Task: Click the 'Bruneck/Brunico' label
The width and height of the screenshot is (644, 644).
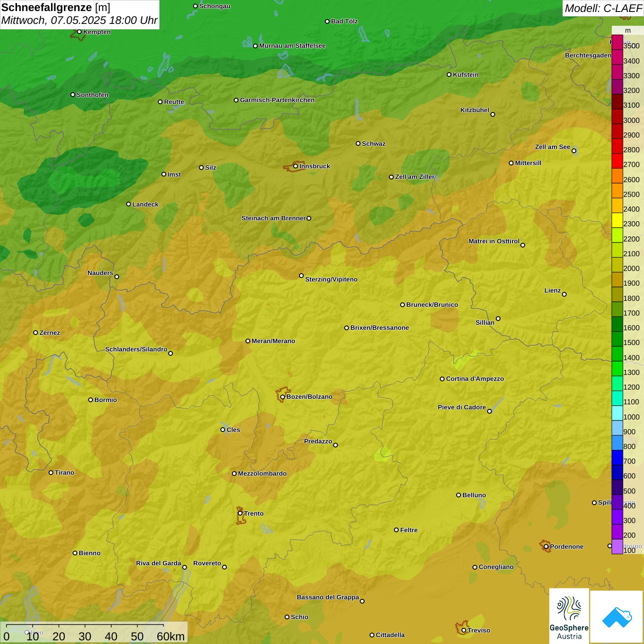Action: click(432, 305)
